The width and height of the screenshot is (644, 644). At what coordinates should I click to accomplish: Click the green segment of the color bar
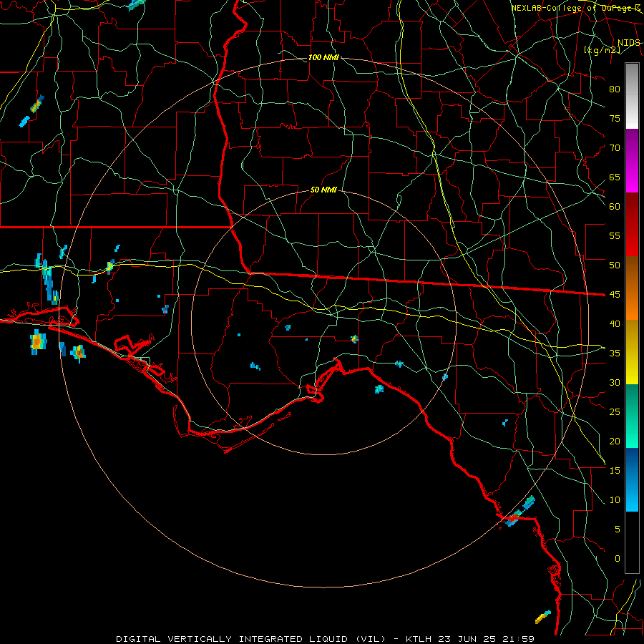pyautogui.click(x=632, y=416)
